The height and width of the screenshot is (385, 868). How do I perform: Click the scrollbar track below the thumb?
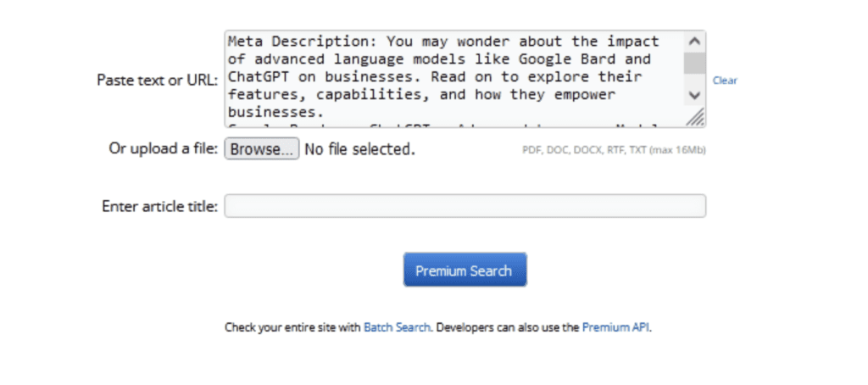[694, 81]
